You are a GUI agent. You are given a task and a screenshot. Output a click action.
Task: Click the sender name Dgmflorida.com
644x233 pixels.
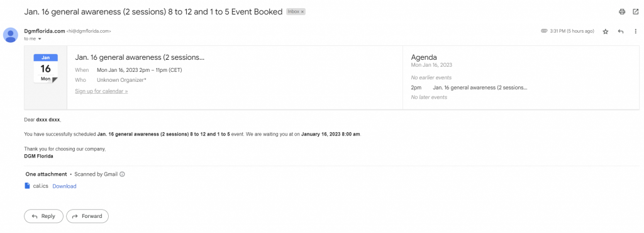[45, 31]
